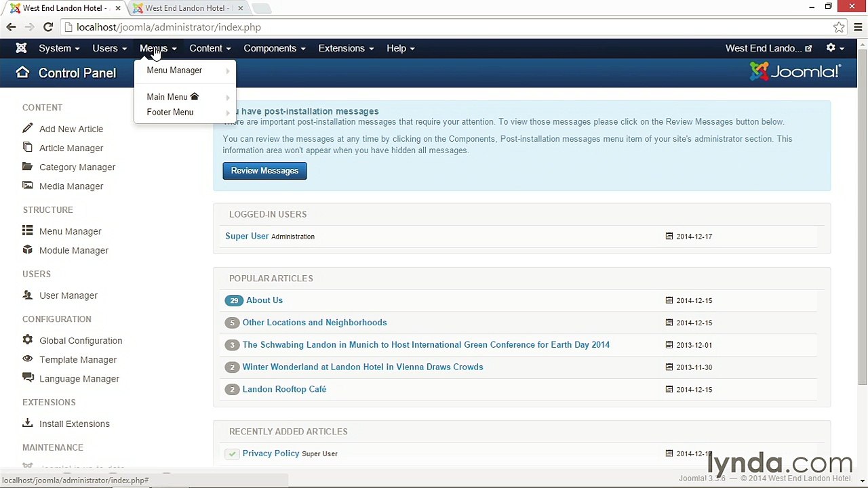
Task: Open the Components dropdown menu
Action: point(275,48)
